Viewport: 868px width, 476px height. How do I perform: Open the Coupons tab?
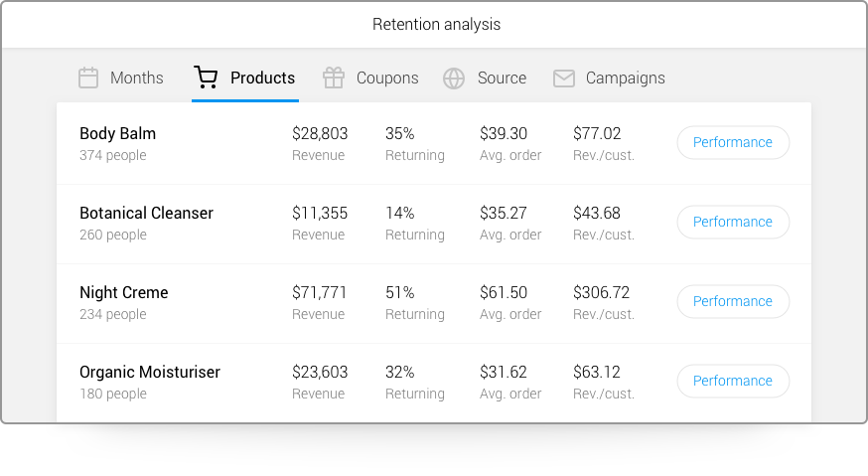pos(387,78)
